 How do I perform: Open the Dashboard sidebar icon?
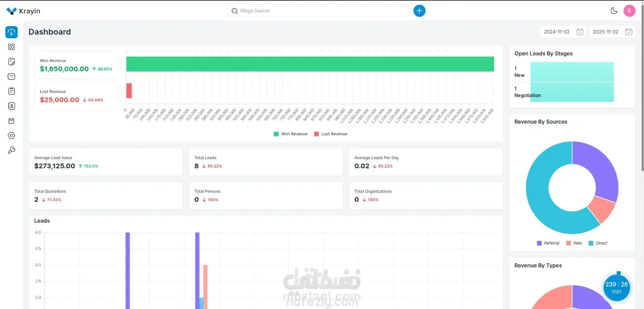pyautogui.click(x=11, y=32)
